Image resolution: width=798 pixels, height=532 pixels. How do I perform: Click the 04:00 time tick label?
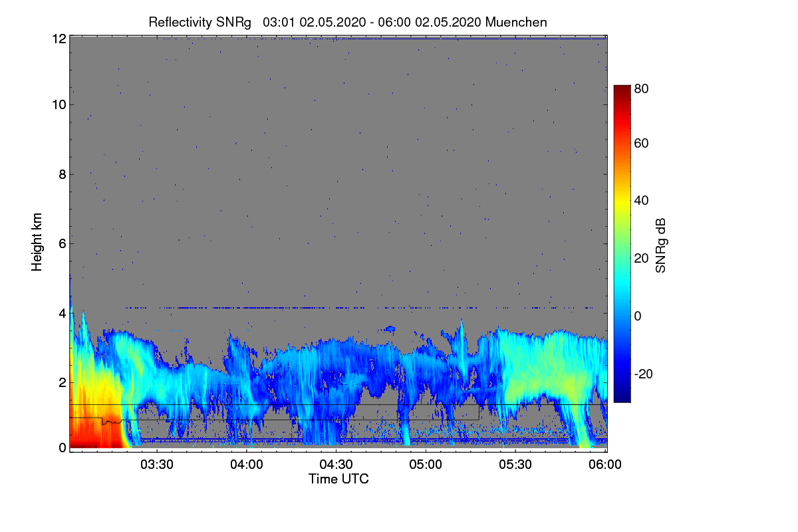(247, 464)
